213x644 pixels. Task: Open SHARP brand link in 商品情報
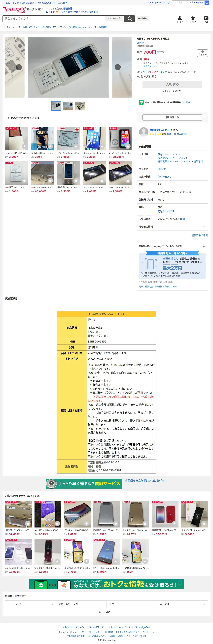(162, 169)
